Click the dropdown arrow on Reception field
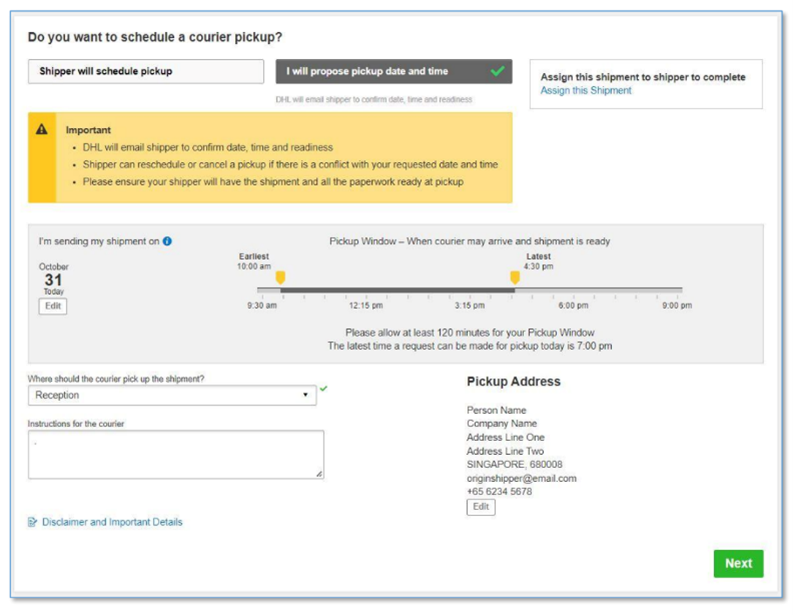 click(x=305, y=395)
